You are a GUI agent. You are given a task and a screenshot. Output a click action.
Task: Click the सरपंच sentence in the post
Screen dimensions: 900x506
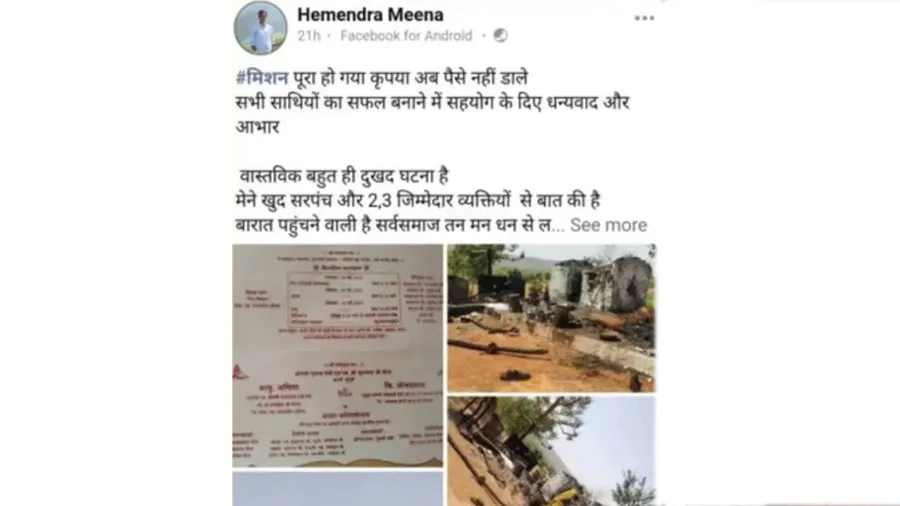tap(418, 200)
